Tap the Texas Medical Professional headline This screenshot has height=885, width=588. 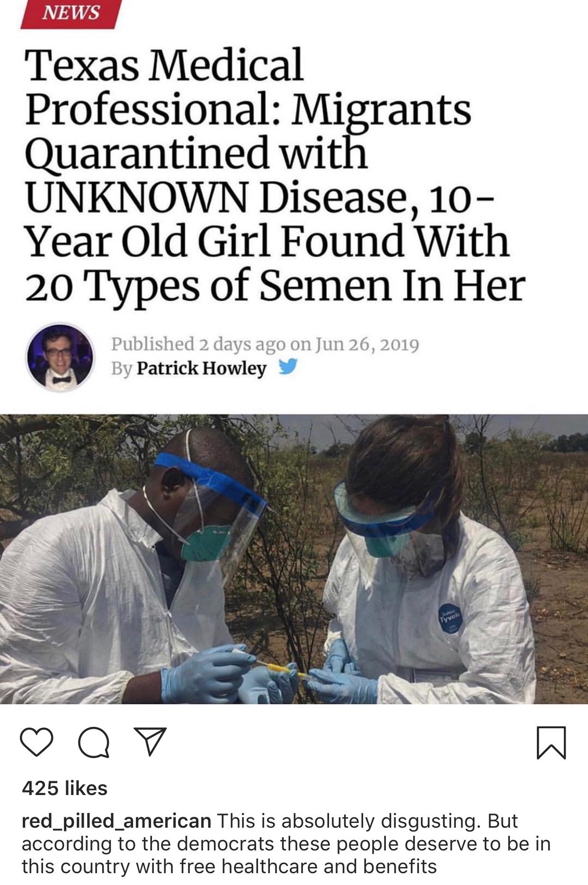coord(275,175)
